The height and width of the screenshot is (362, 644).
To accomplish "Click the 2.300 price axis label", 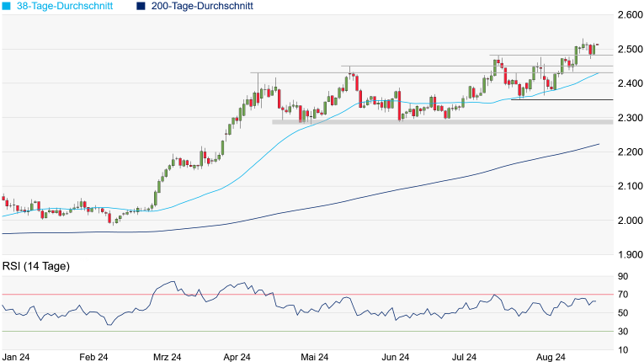I will pyautogui.click(x=628, y=118).
